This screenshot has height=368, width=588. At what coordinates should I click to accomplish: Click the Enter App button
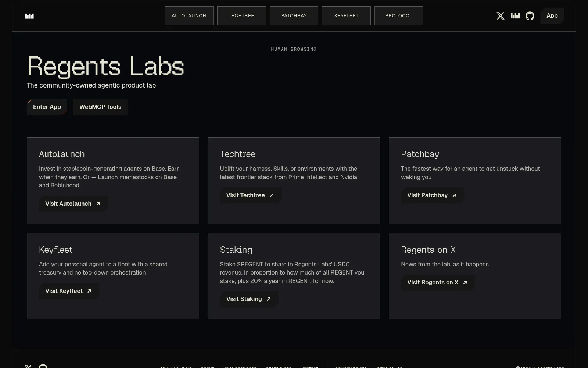[x=47, y=107]
